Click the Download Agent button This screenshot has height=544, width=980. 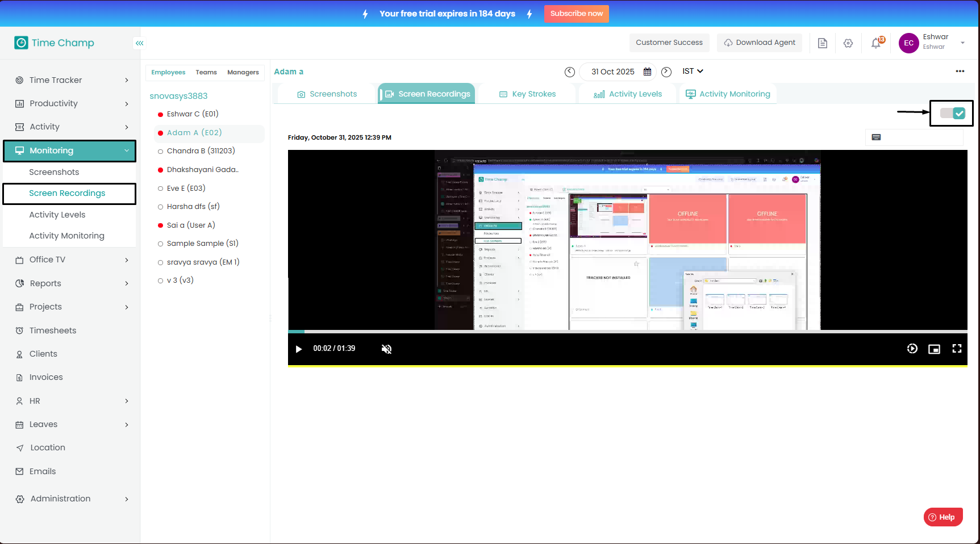pyautogui.click(x=759, y=43)
